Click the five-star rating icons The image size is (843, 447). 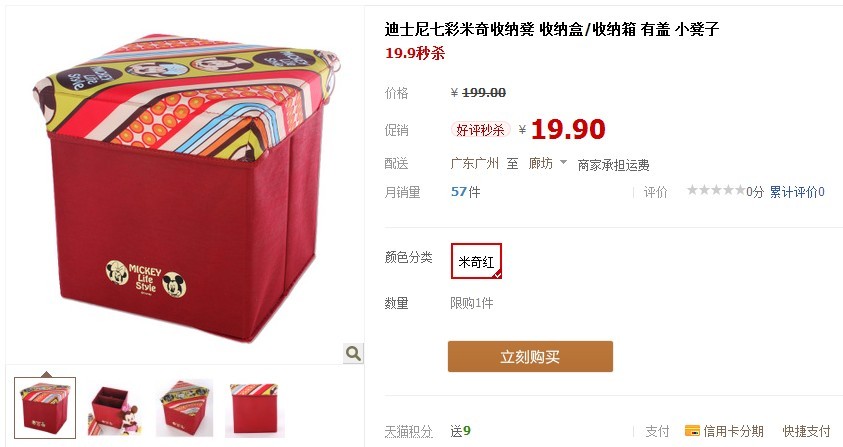tap(716, 190)
